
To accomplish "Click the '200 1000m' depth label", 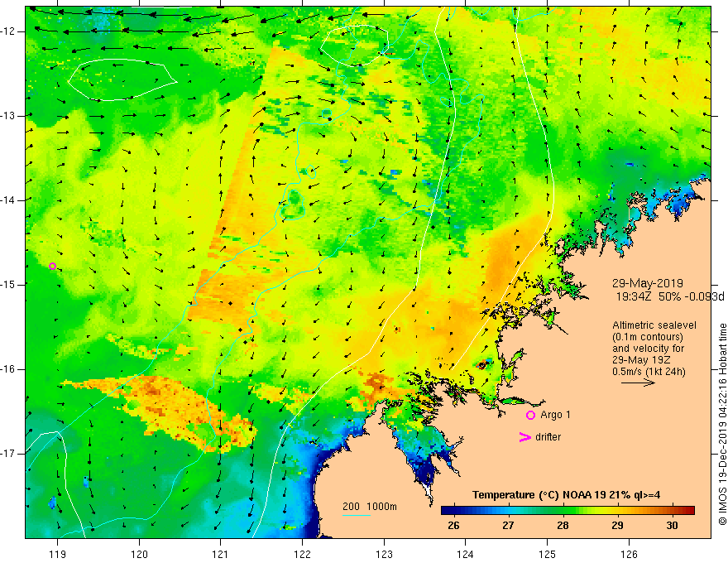I will coord(370,507).
